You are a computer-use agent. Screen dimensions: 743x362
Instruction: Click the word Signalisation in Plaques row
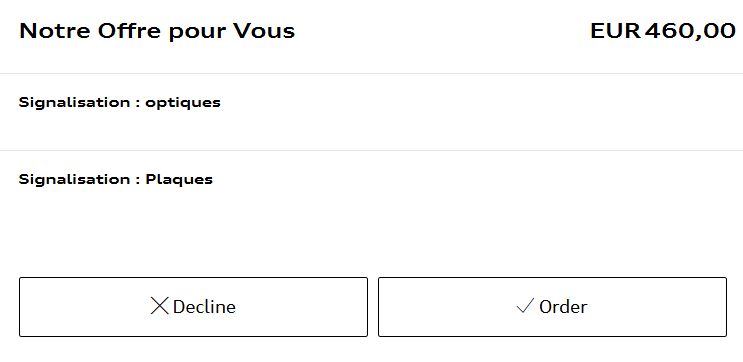(74, 180)
